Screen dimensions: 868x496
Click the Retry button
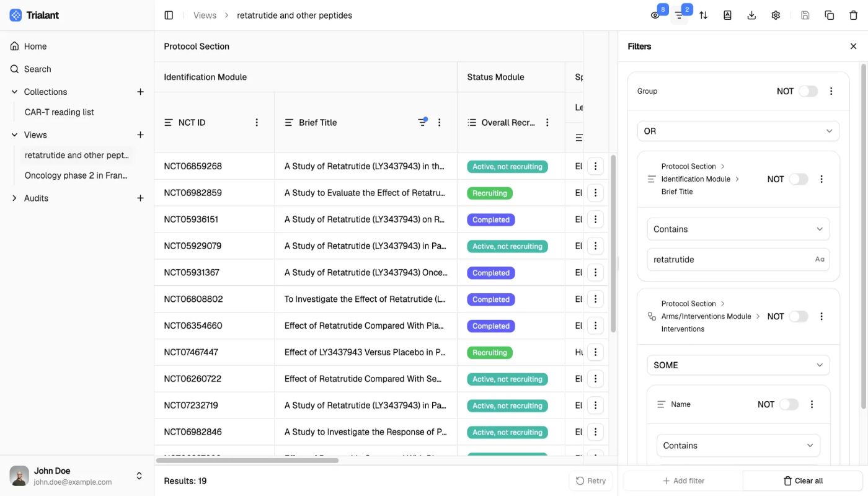point(591,480)
